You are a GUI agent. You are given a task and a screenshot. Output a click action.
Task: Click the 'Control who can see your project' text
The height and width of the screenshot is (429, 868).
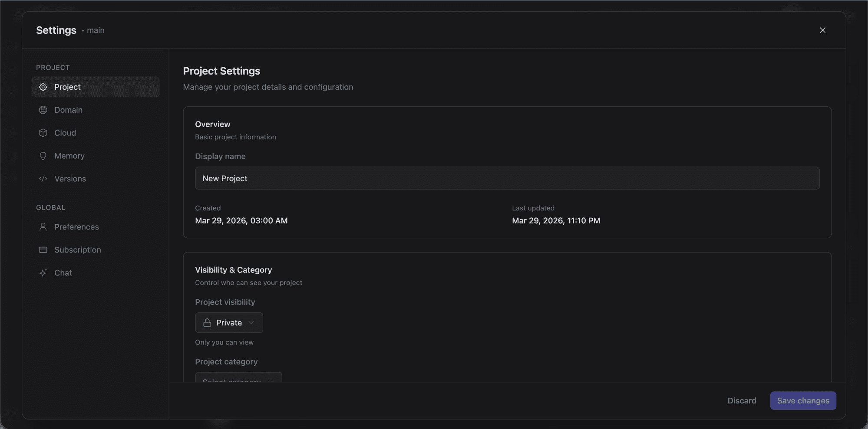(248, 283)
